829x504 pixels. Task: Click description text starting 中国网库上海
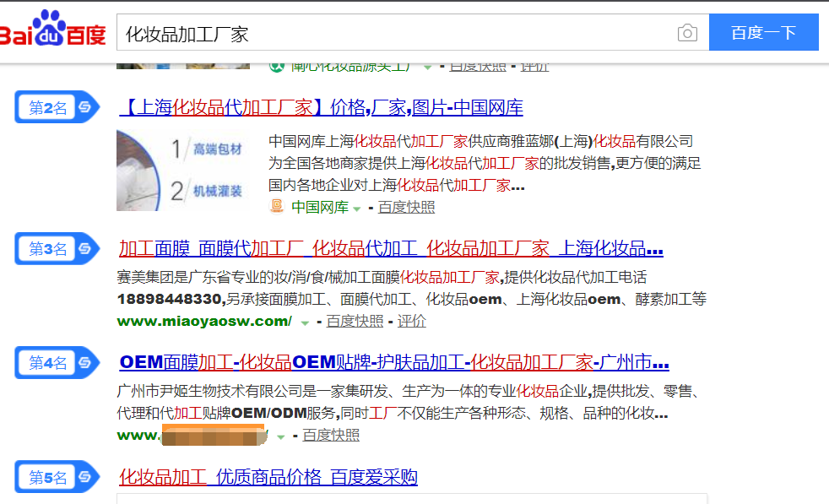[x=485, y=164]
